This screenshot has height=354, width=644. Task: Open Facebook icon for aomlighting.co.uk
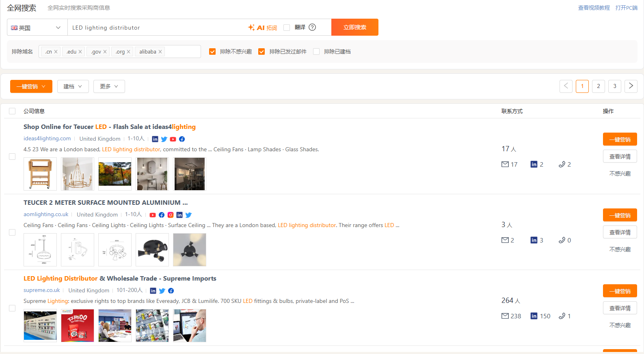162,215
